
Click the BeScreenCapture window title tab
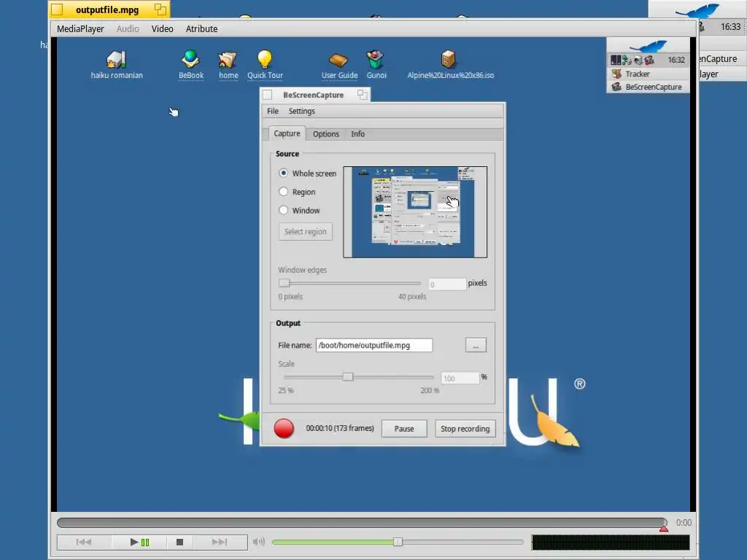[315, 95]
